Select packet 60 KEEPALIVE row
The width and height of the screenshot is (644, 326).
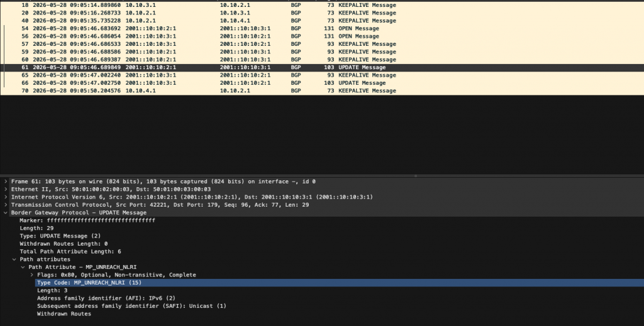(322, 60)
